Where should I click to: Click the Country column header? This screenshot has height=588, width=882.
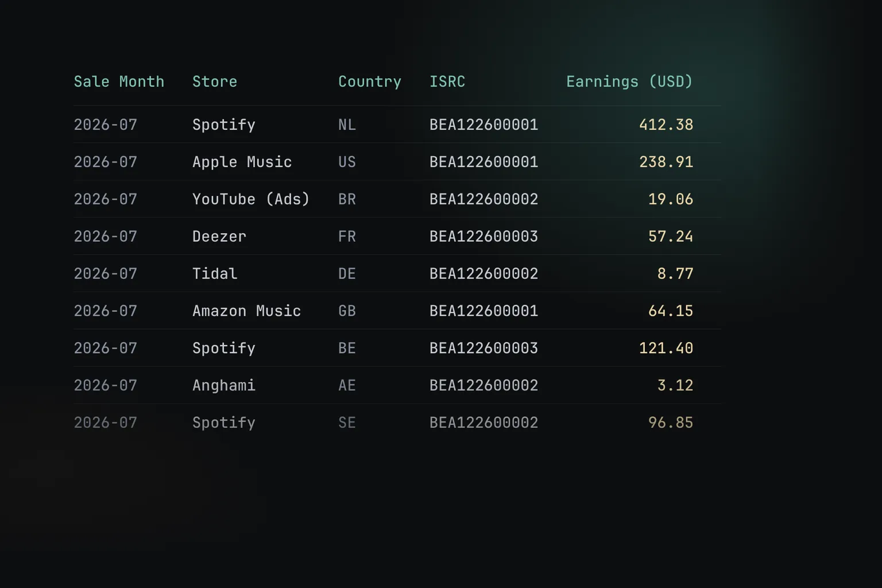[370, 82]
